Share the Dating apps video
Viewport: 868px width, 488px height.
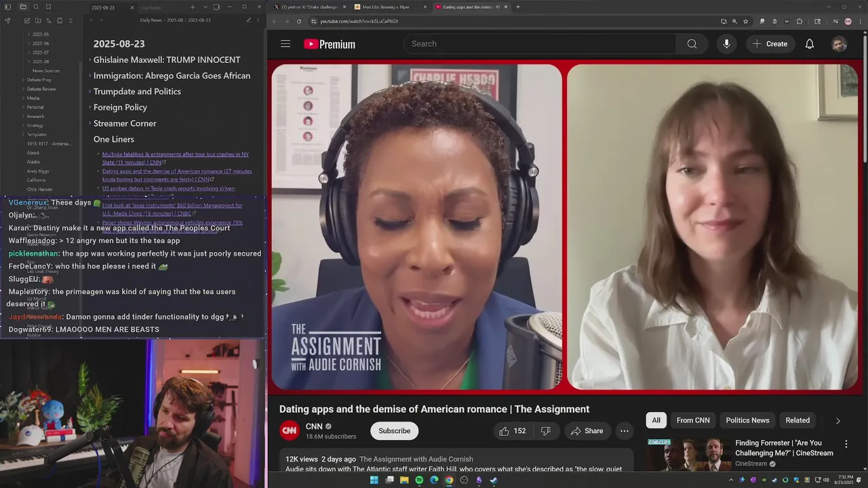[x=587, y=431]
